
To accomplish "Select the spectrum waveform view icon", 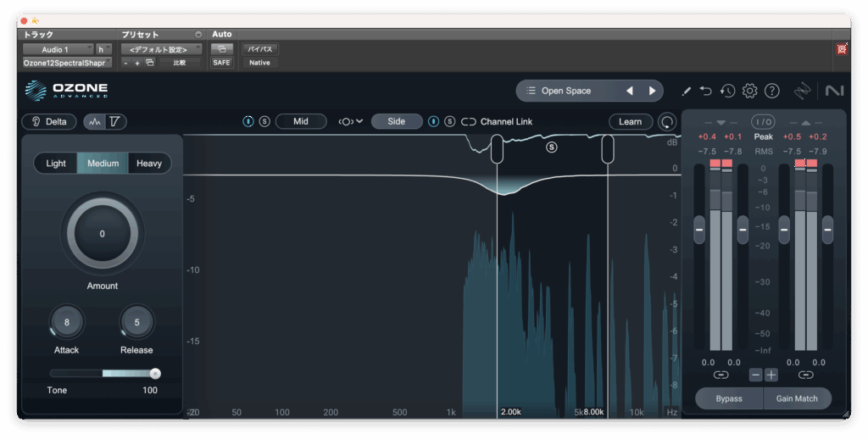I will coord(95,122).
